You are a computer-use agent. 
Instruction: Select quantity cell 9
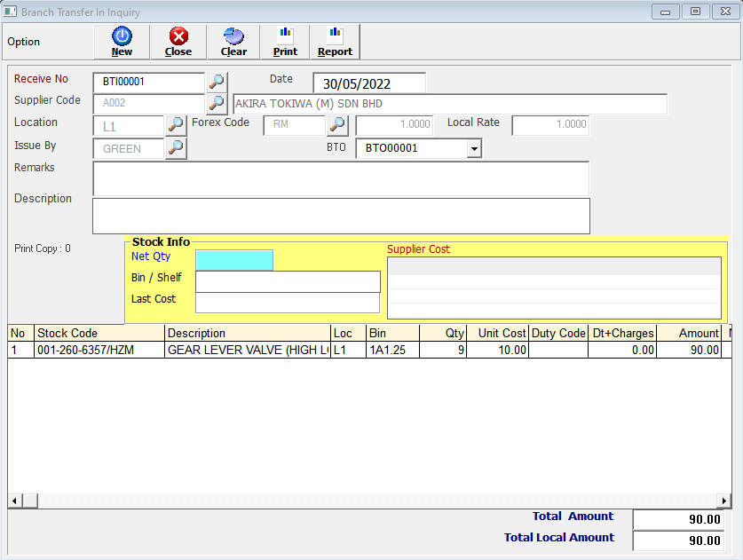[x=443, y=351]
